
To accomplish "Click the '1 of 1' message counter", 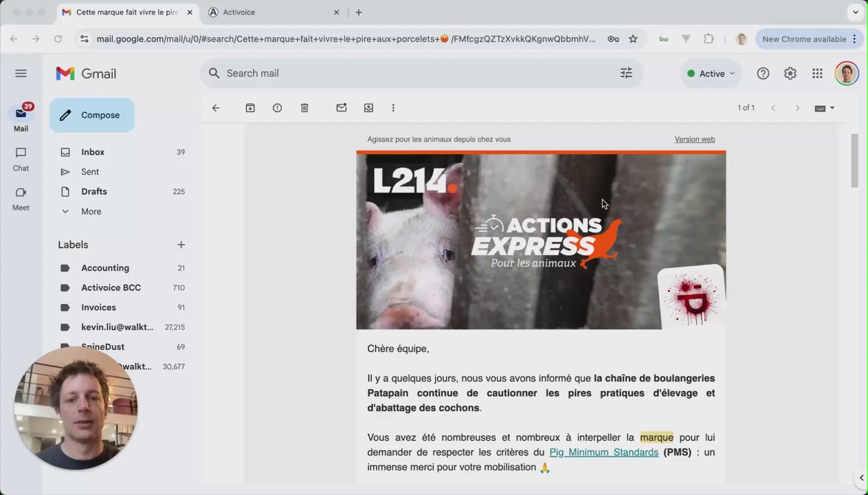I will 746,108.
